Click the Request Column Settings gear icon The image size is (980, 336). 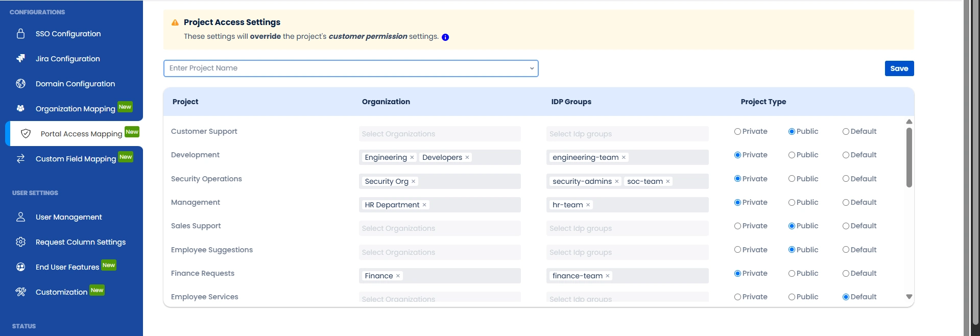click(x=20, y=242)
